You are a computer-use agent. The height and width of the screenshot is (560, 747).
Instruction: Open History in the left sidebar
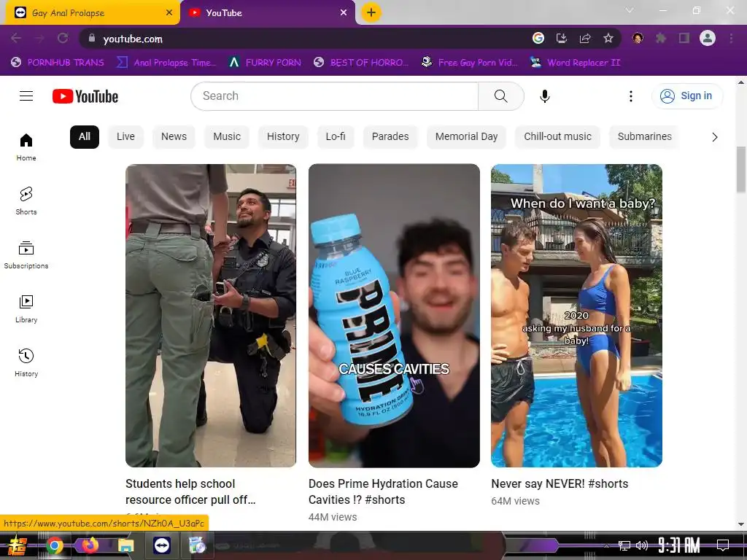[x=26, y=363]
